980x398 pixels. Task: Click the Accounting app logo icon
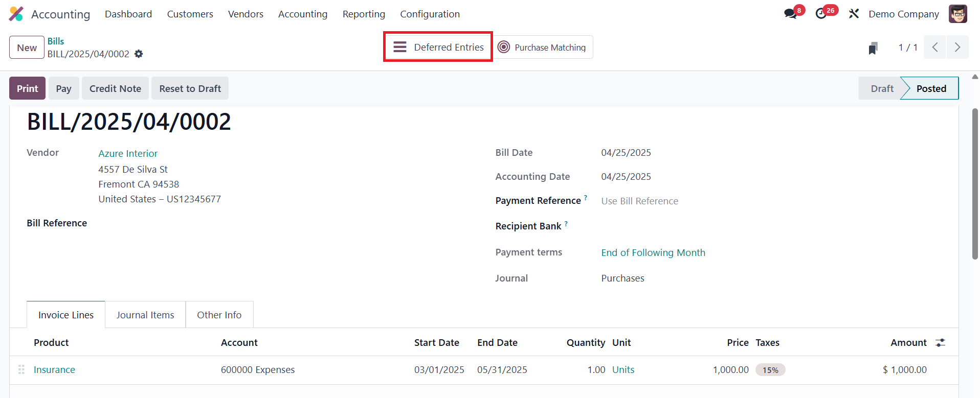tap(16, 14)
